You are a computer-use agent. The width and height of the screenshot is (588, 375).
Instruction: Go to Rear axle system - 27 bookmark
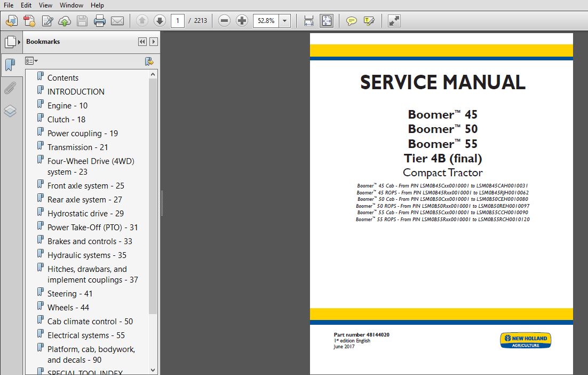(x=85, y=200)
